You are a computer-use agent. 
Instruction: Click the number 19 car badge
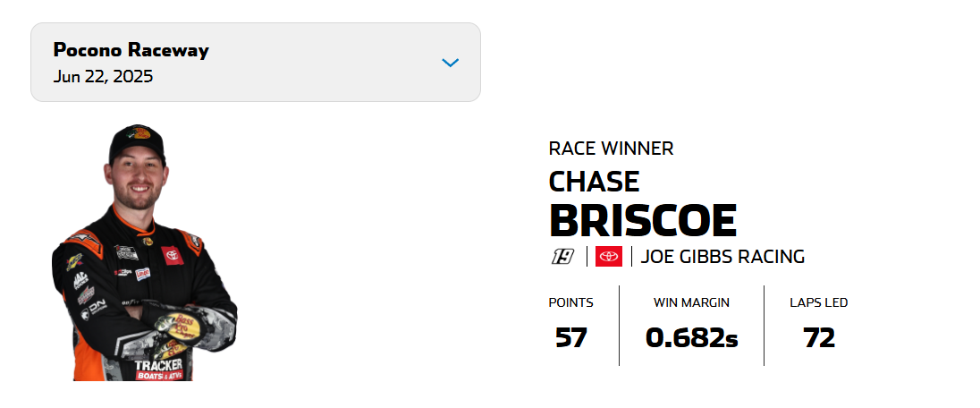[x=562, y=257]
